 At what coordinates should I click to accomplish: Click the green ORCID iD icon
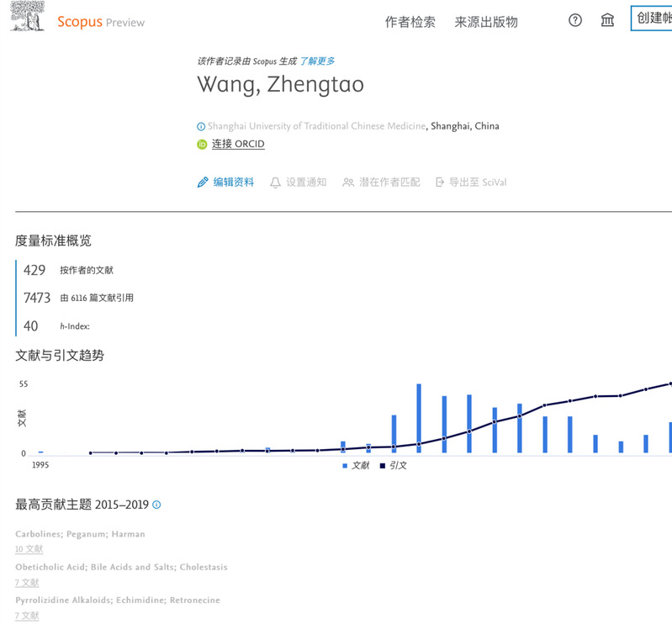[x=202, y=144]
